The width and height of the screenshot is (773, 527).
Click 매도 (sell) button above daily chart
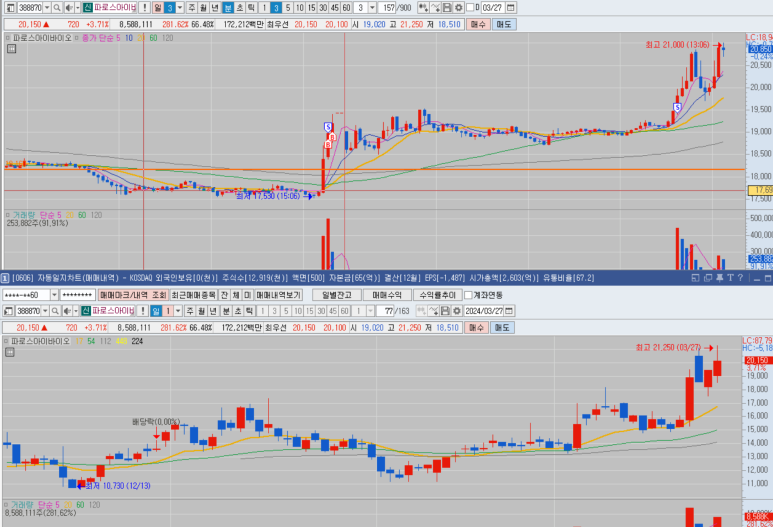(502, 327)
